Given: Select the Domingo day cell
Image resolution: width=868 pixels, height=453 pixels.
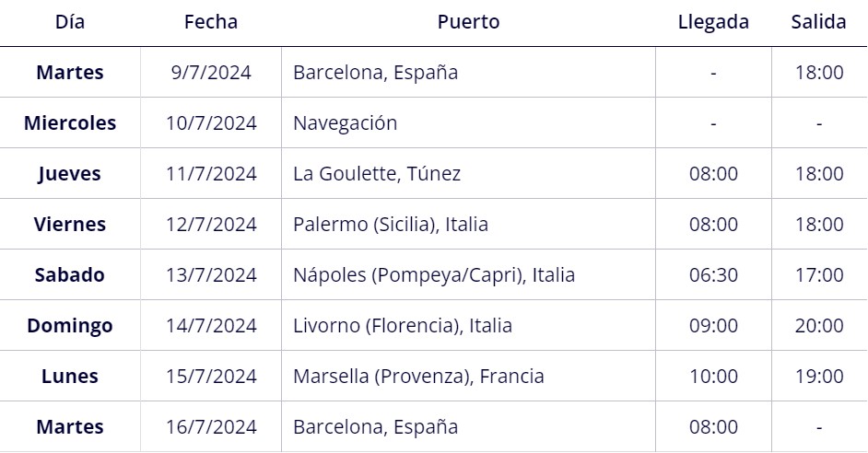Looking at the screenshot, I should point(70,326).
